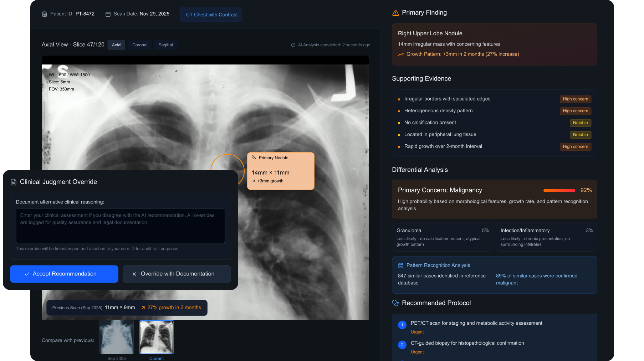This screenshot has height=361, width=644.
Task: Select the Current scan thumbnail
Action: [157, 337]
